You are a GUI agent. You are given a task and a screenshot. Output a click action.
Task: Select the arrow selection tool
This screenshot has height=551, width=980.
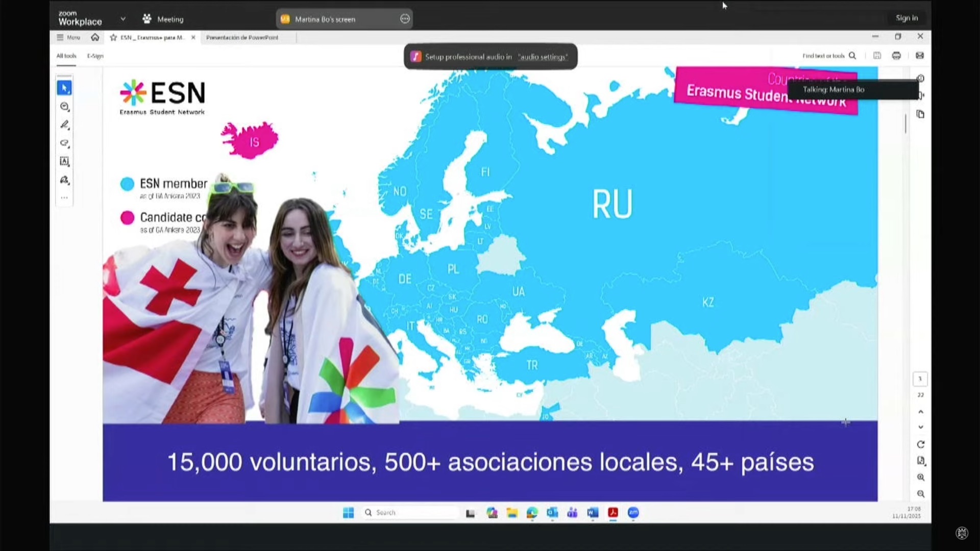[x=64, y=88]
